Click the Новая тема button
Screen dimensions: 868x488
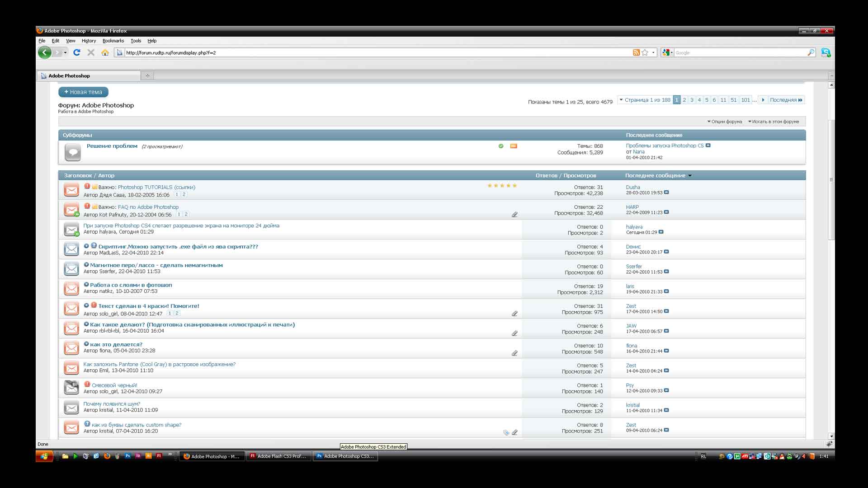(x=83, y=92)
